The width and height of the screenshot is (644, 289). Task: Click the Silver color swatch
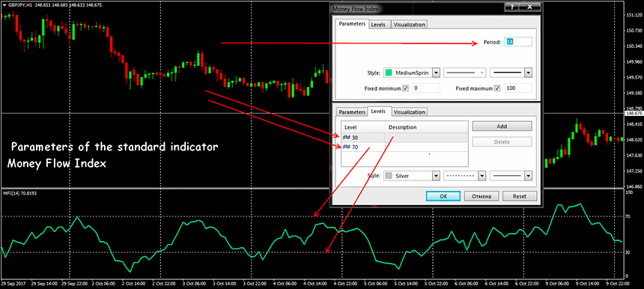pyautogui.click(x=389, y=176)
